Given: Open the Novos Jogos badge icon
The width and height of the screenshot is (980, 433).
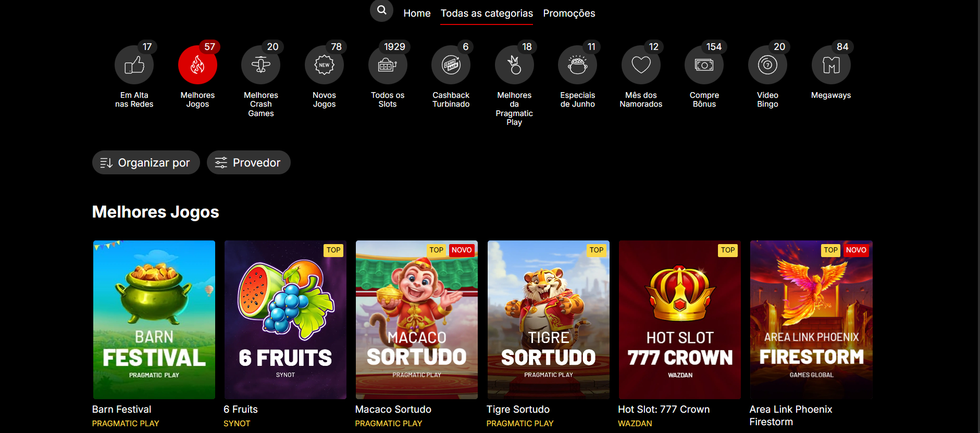Looking at the screenshot, I should click(x=324, y=65).
